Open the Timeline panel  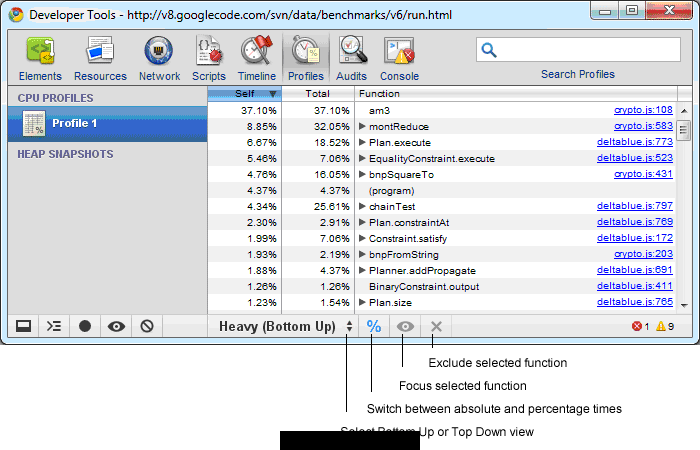point(257,60)
